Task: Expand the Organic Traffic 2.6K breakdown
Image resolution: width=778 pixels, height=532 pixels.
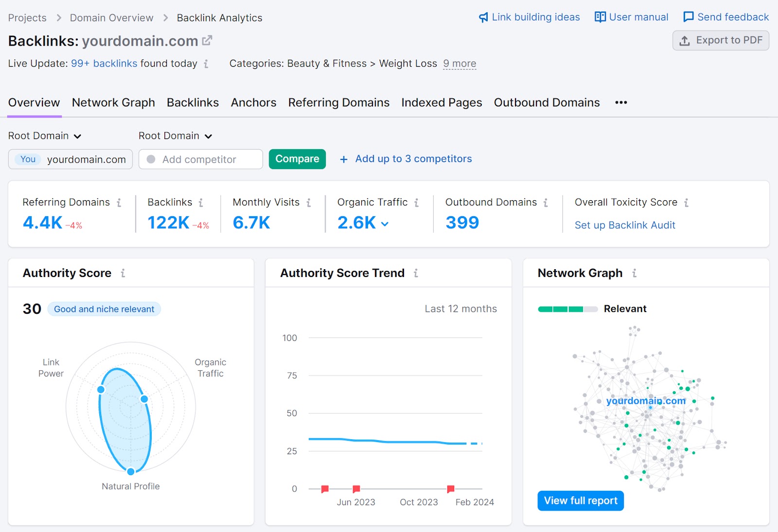Action: pos(385,224)
